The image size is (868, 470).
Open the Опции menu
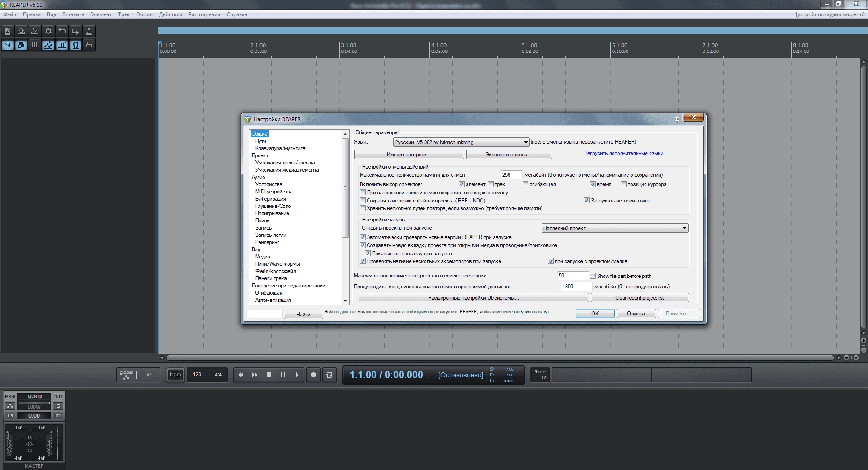pos(144,14)
